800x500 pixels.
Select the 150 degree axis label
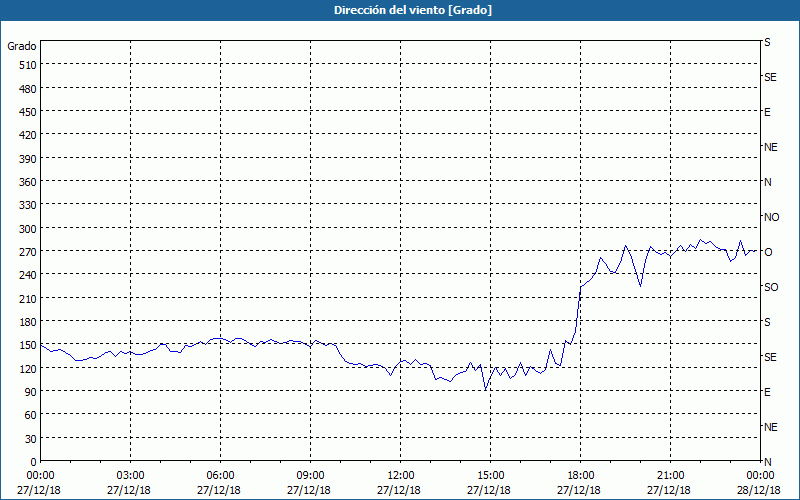tap(28, 345)
